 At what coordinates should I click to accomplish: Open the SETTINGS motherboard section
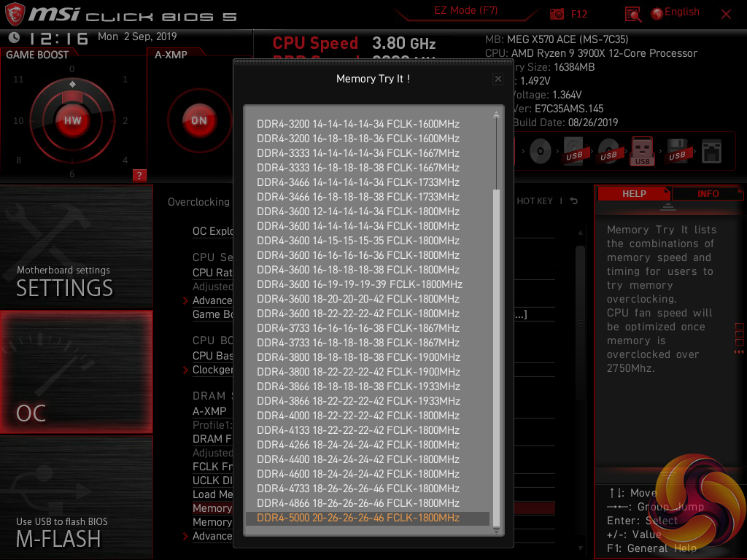(x=76, y=247)
